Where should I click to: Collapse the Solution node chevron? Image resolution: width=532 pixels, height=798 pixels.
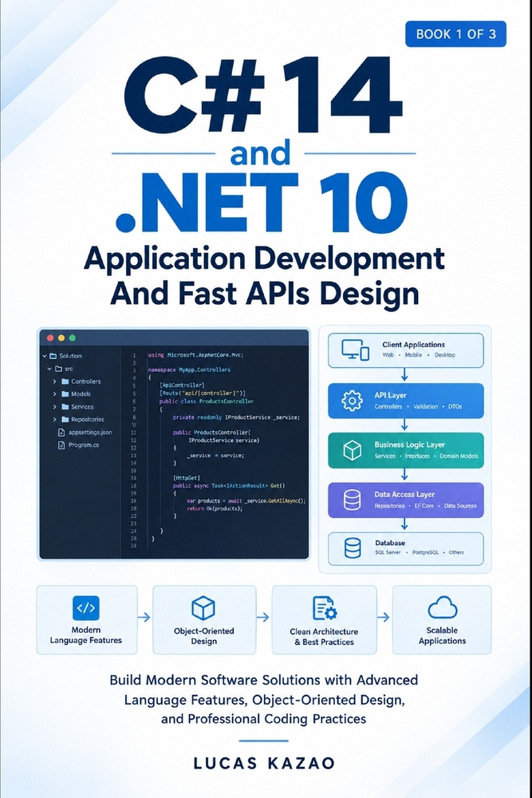[45, 356]
